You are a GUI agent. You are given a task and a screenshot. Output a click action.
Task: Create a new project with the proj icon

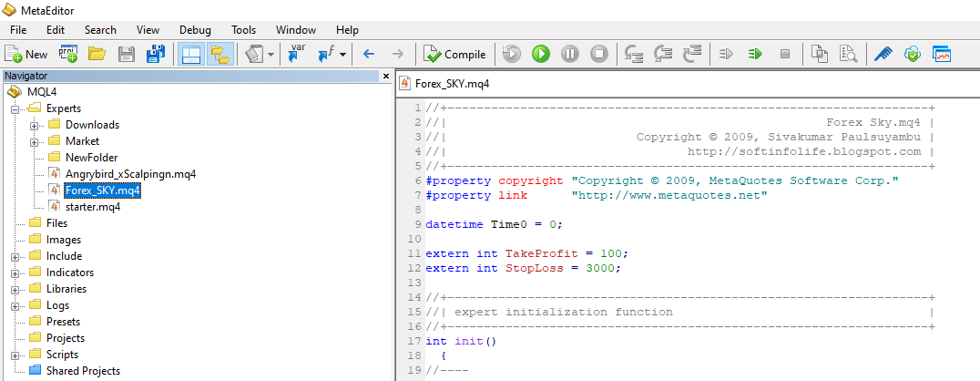click(x=68, y=55)
